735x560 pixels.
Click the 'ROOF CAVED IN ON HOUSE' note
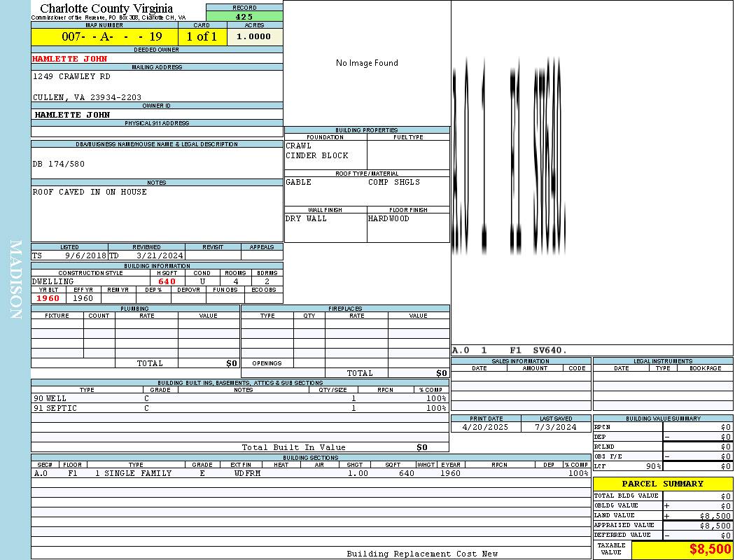90,192
